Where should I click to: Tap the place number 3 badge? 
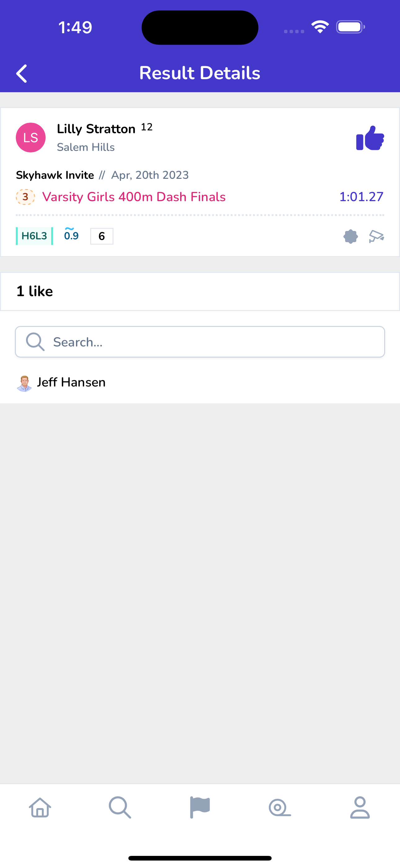tap(25, 197)
